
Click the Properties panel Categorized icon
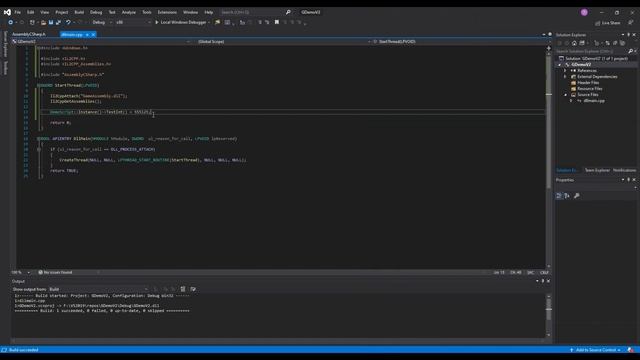pos(559,196)
